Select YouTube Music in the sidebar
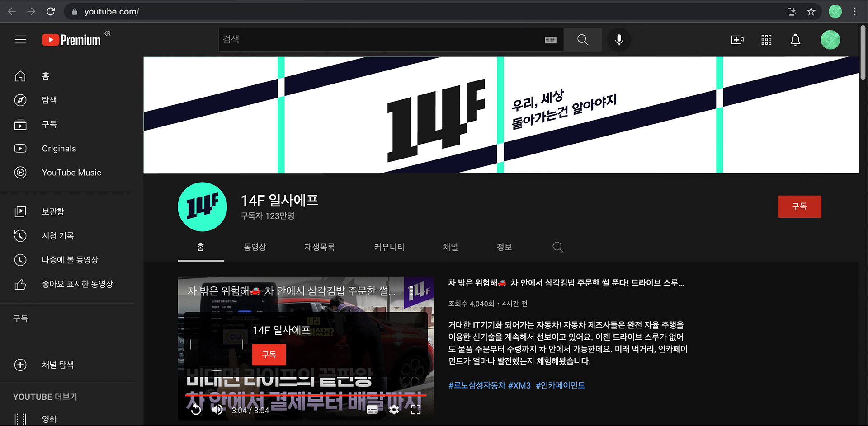Image resolution: width=868 pixels, height=426 pixels. [71, 173]
